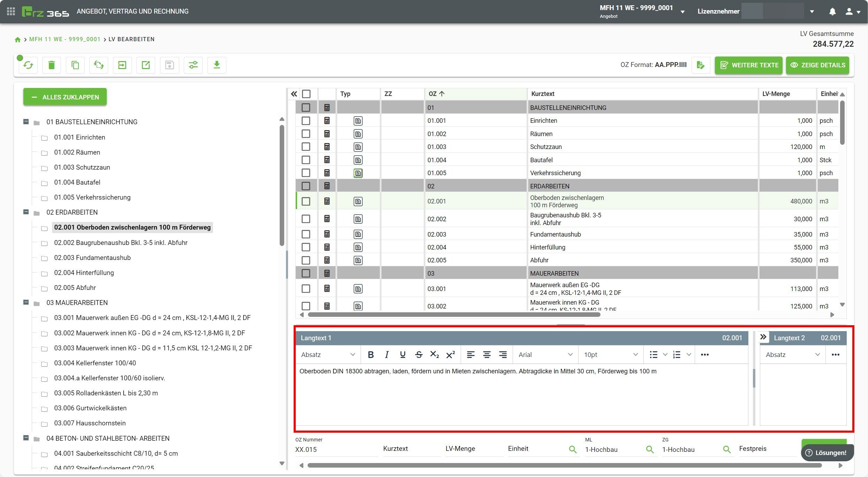
Task: Toggle bold in Langtext 1 editor
Action: click(x=371, y=355)
